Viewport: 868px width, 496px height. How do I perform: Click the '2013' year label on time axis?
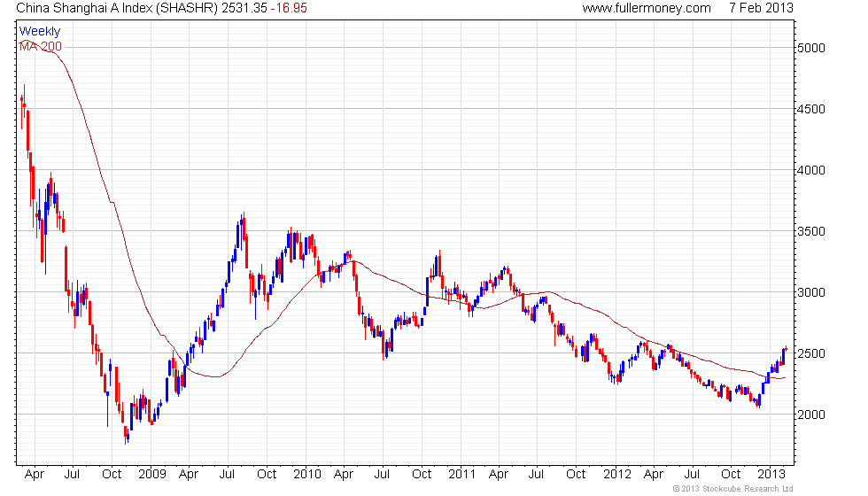click(771, 475)
